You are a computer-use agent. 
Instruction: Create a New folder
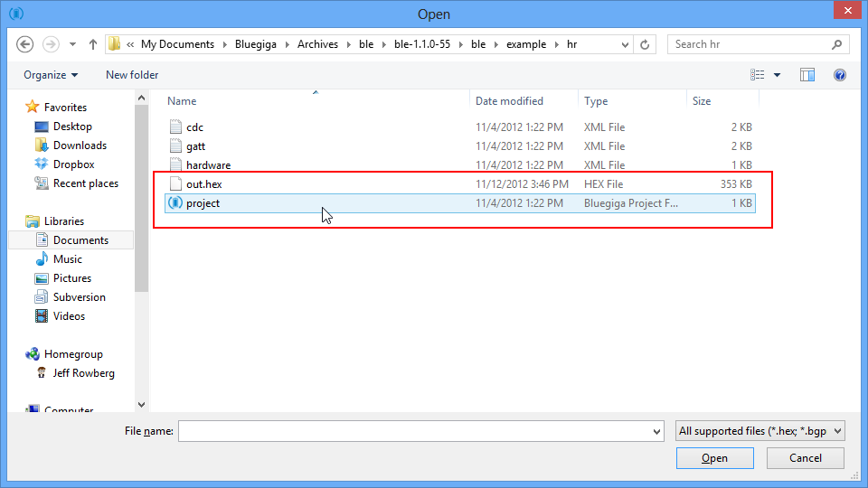click(132, 75)
